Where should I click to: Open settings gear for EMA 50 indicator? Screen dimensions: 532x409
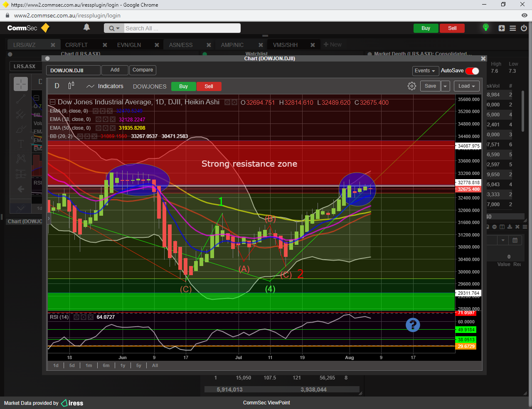point(106,128)
